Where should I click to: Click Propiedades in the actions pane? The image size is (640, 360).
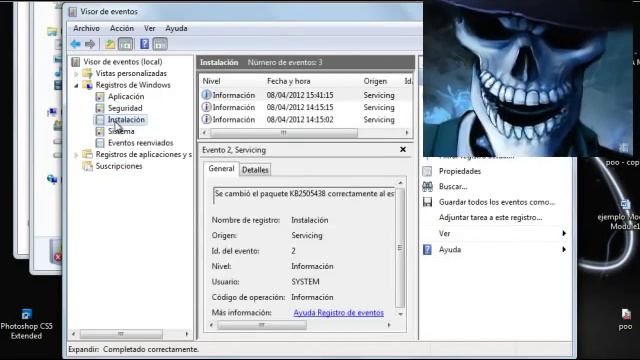tap(460, 171)
